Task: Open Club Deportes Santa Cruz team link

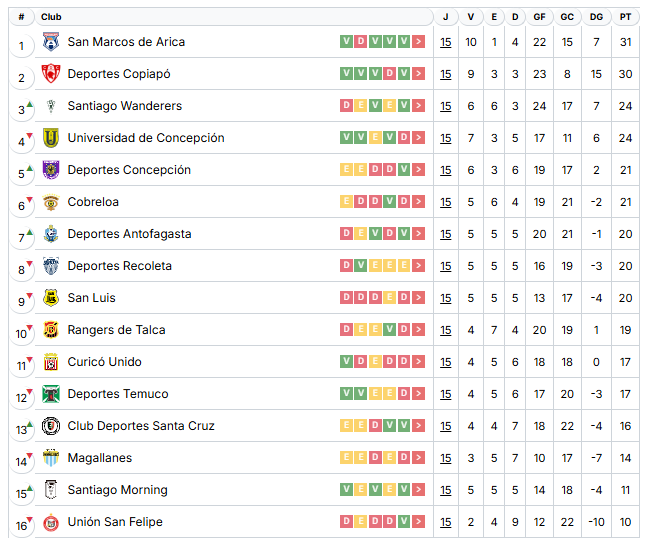Action: pos(141,426)
